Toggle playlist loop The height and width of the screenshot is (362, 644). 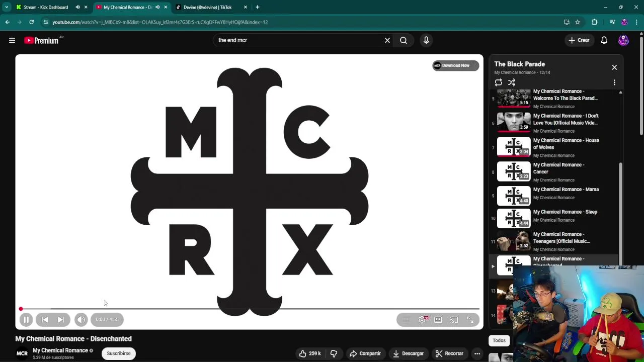[498, 82]
